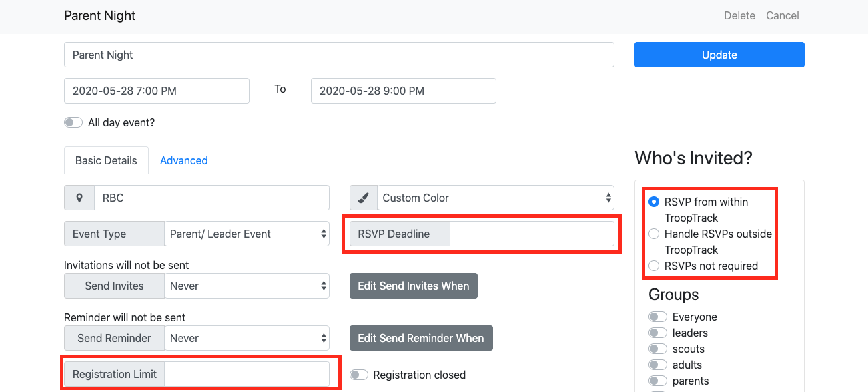
Task: Open the Event Type dropdown
Action: coord(247,234)
